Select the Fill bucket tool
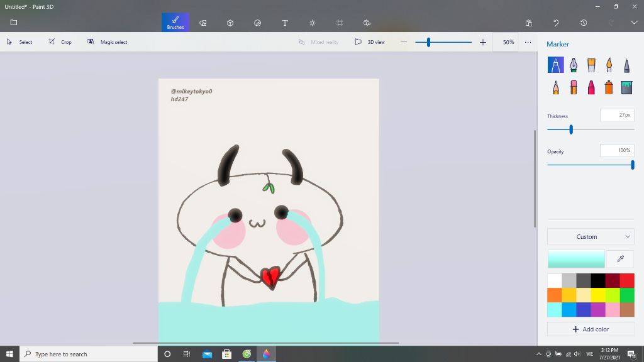The width and height of the screenshot is (644, 362). [x=627, y=87]
